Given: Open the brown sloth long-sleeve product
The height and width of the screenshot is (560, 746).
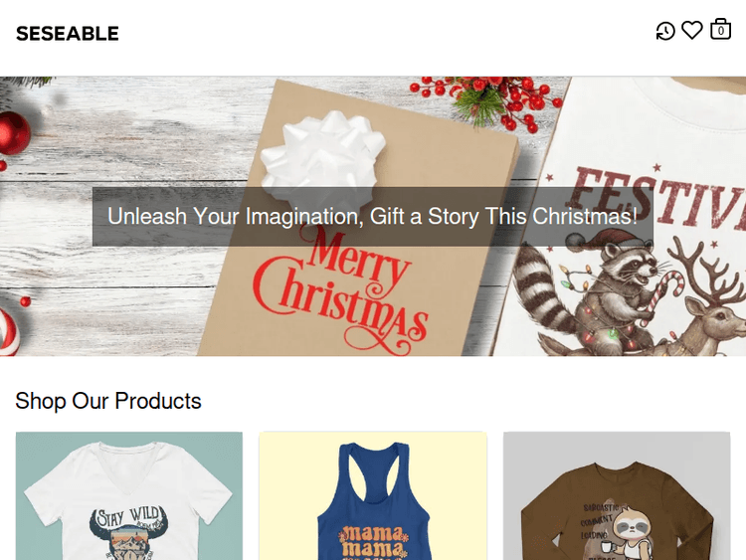Looking at the screenshot, I should [x=617, y=495].
